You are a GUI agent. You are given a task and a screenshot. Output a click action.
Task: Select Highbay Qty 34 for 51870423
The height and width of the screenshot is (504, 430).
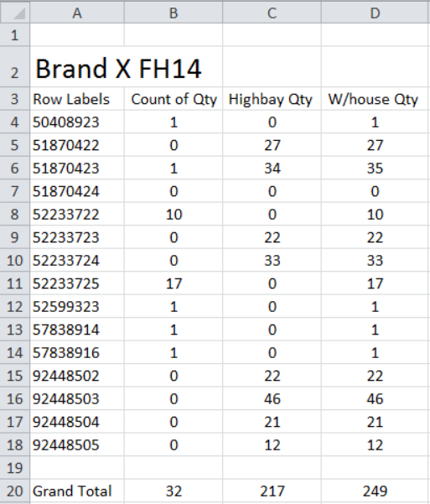click(x=272, y=168)
